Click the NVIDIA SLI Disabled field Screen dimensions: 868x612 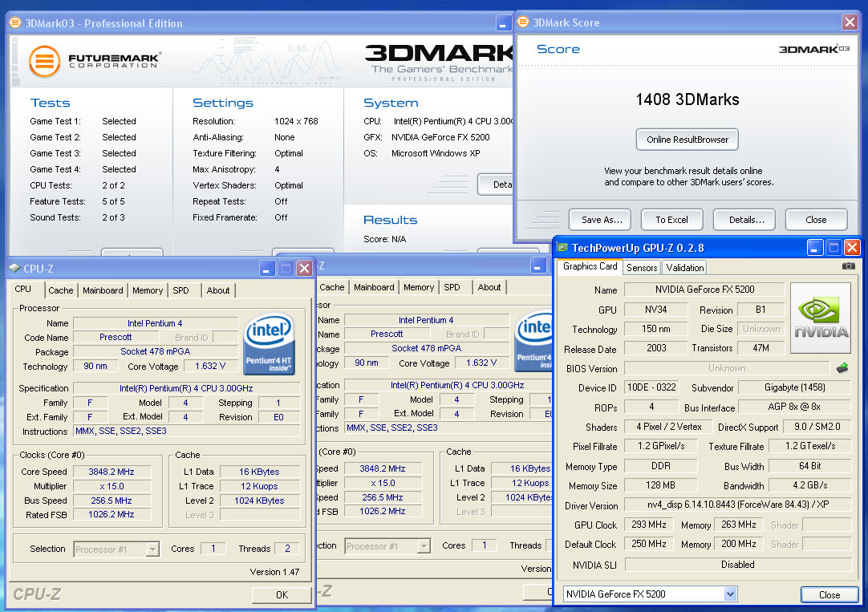738,565
